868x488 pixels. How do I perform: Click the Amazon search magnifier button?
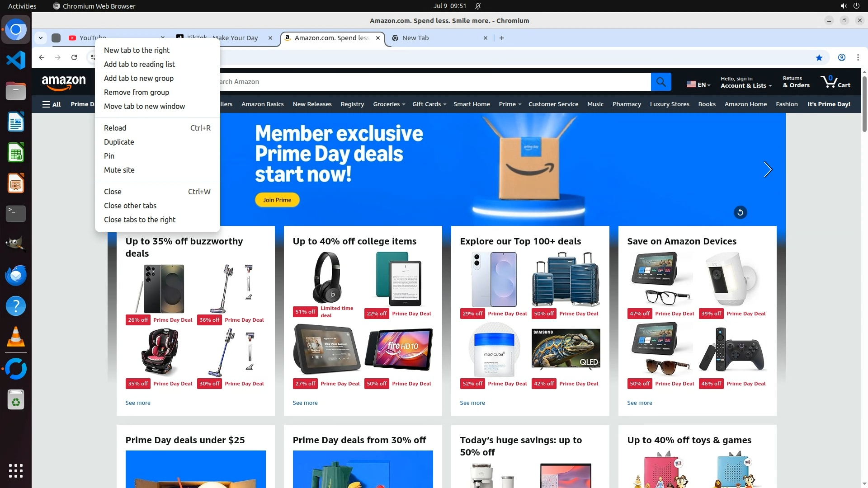coord(661,82)
